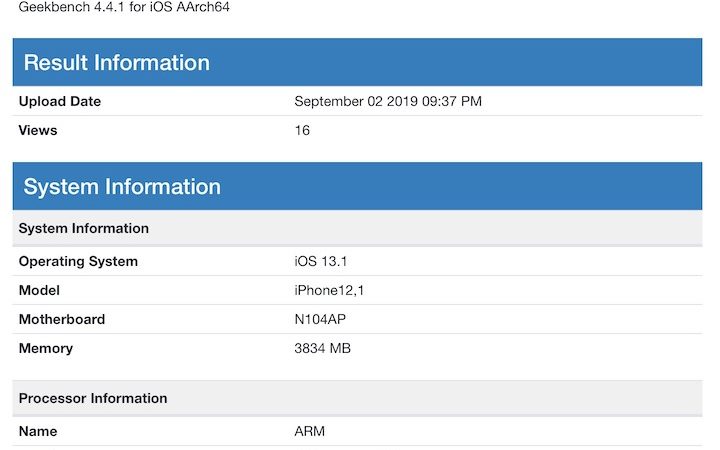
Task: Click the Views row label
Action: tap(38, 130)
